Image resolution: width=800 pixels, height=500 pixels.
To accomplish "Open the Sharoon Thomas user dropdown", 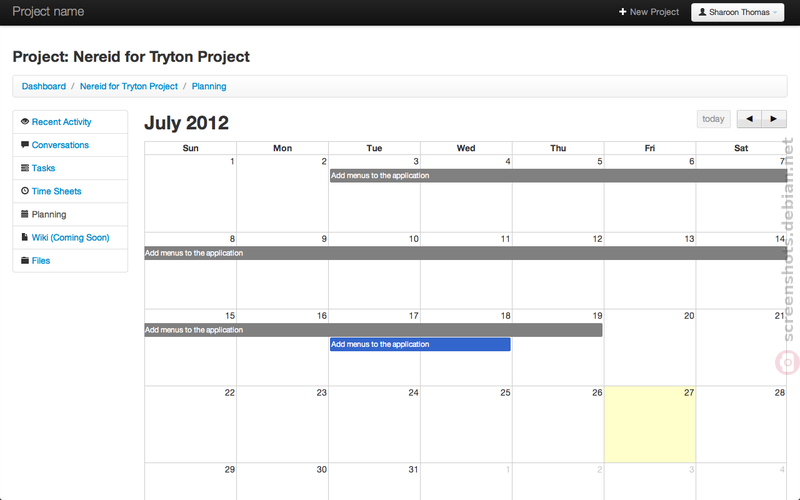I will coord(737,12).
